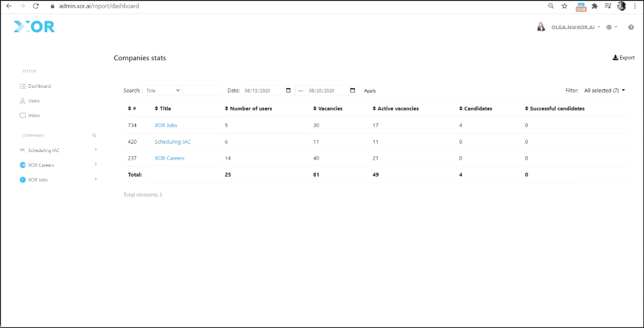The image size is (644, 328).
Task: Click the browser back arrow
Action: click(8, 6)
